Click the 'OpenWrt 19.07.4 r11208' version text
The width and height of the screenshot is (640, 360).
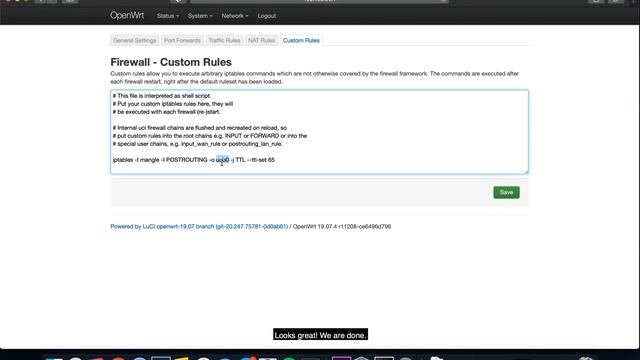tap(342, 227)
